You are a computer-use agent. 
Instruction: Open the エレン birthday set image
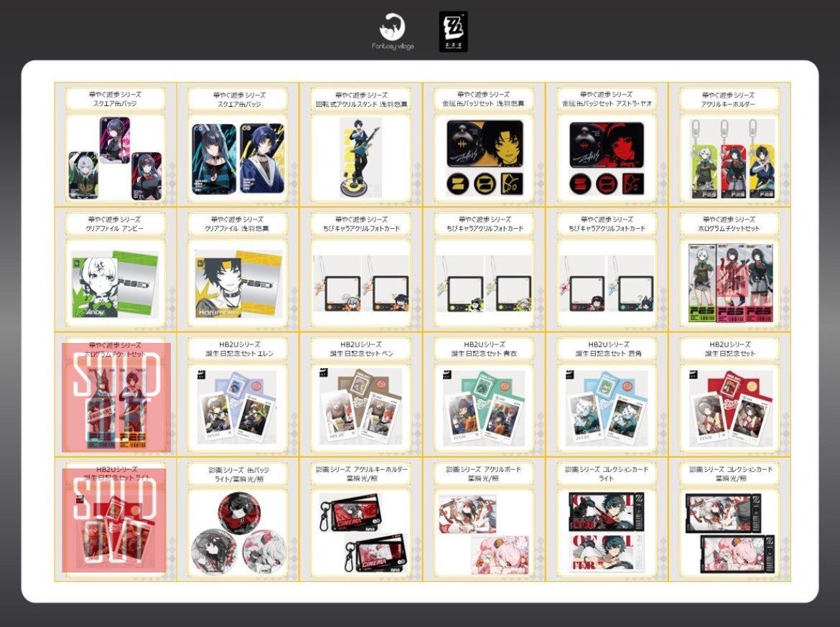238,408
